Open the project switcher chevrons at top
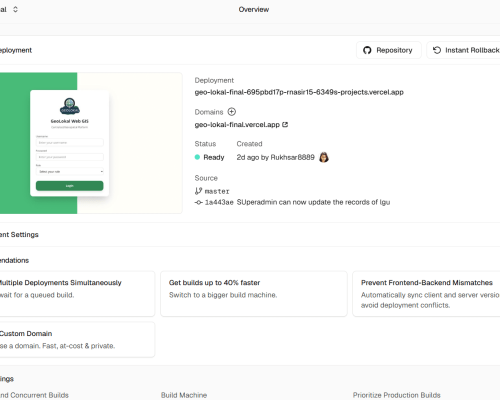The width and height of the screenshot is (500, 400). (x=15, y=9)
